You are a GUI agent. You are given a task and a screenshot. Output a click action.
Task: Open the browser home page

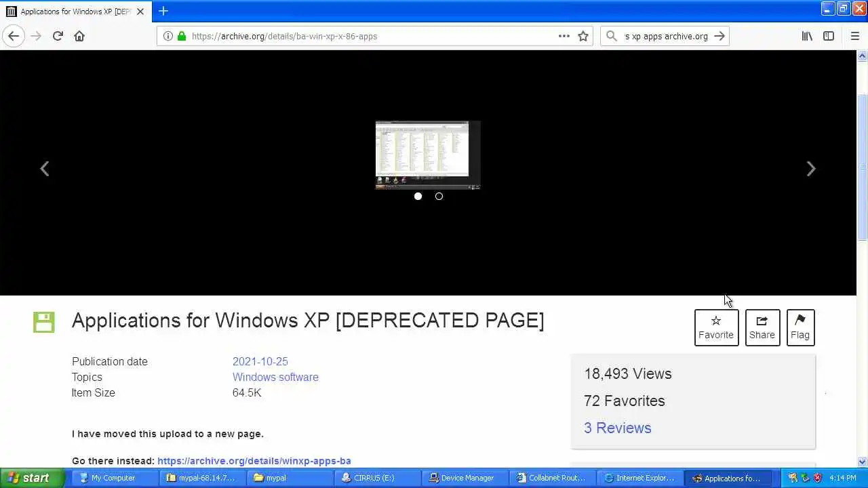(x=79, y=36)
